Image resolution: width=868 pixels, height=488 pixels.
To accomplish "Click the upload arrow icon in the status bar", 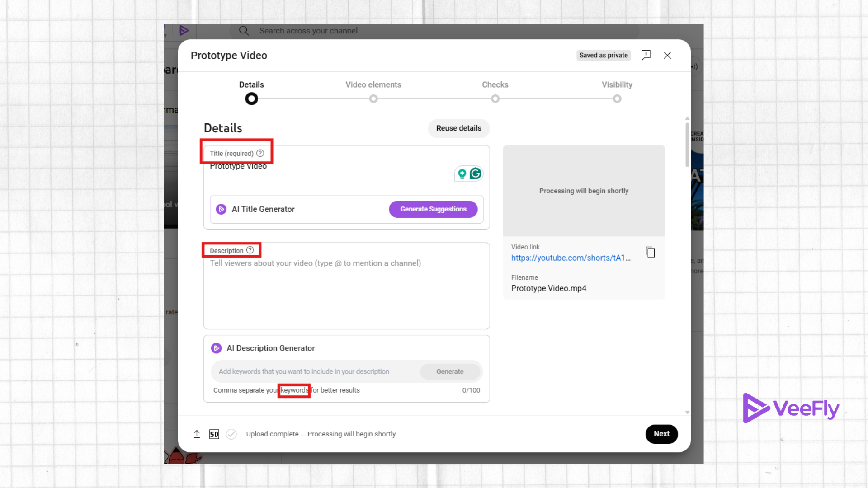I will (x=197, y=434).
